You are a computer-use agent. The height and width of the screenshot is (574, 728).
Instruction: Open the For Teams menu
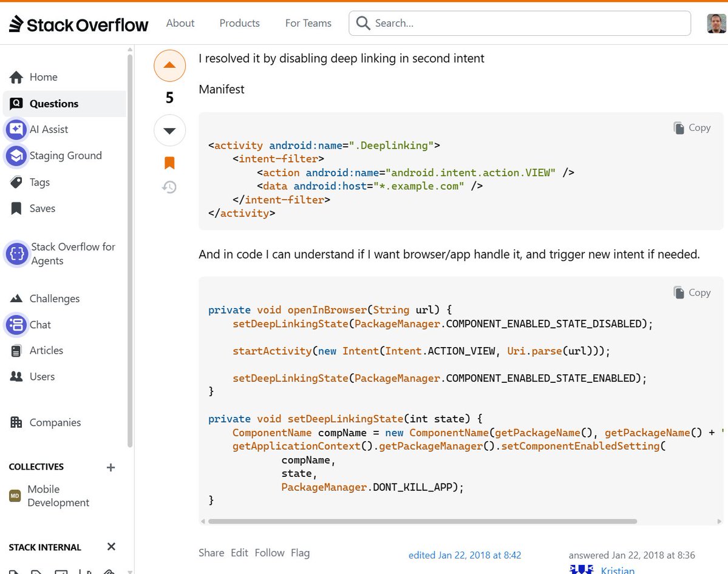[x=308, y=23]
